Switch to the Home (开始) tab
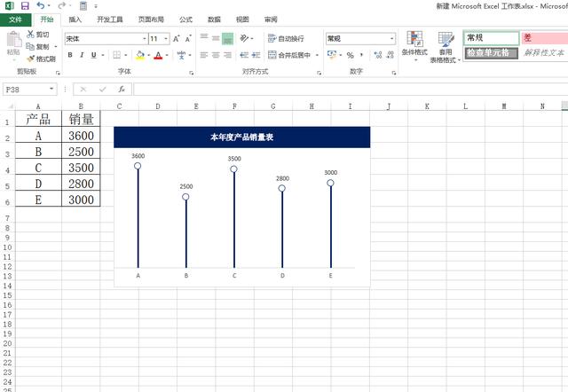 (47, 20)
